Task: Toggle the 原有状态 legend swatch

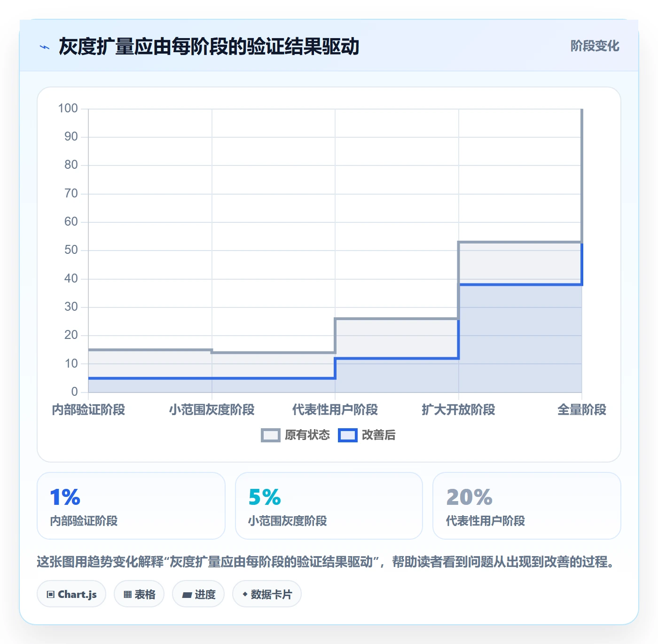Action: point(271,435)
